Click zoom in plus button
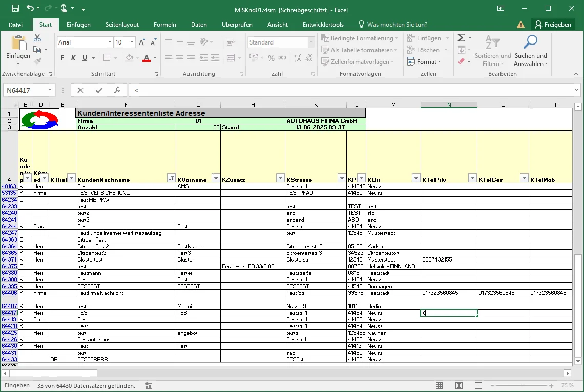 click(551, 386)
